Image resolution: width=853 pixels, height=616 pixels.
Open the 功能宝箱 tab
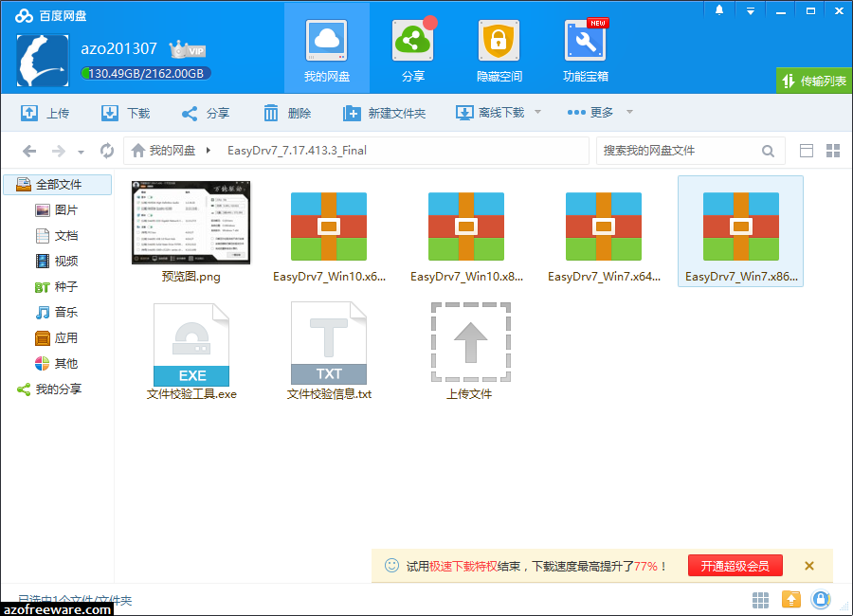pyautogui.click(x=586, y=49)
